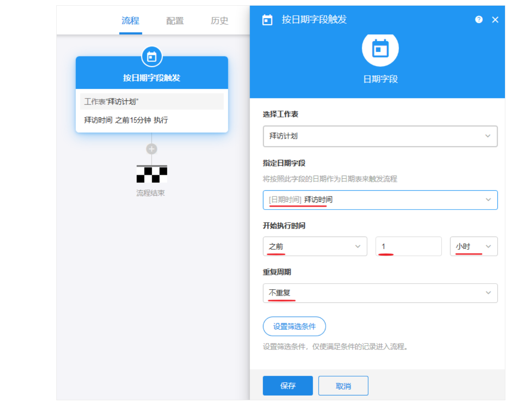532x410 pixels.
Task: Change the 小时 time unit dropdown
Action: (x=473, y=246)
